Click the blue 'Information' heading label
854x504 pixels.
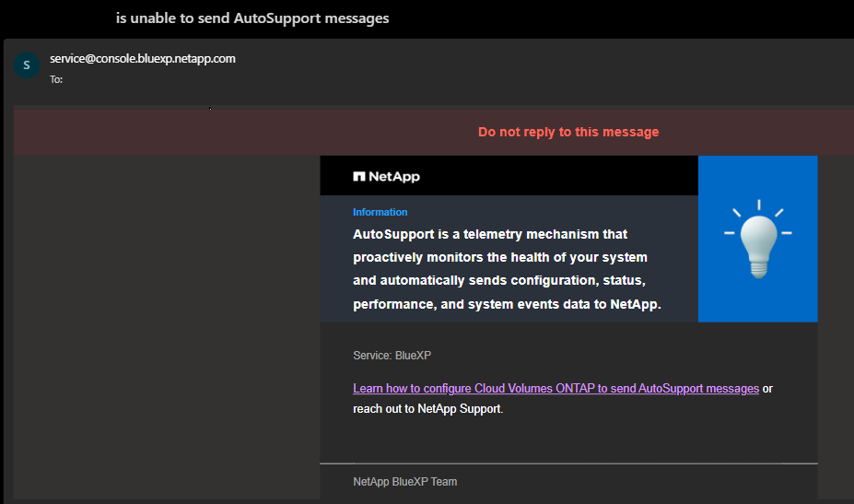click(x=380, y=212)
